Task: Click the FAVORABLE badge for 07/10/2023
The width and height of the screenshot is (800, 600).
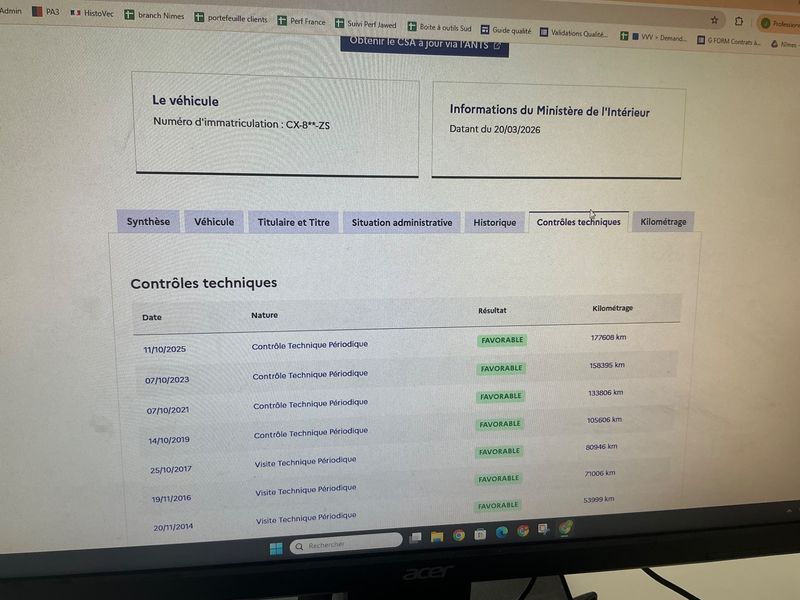Action: click(x=501, y=368)
